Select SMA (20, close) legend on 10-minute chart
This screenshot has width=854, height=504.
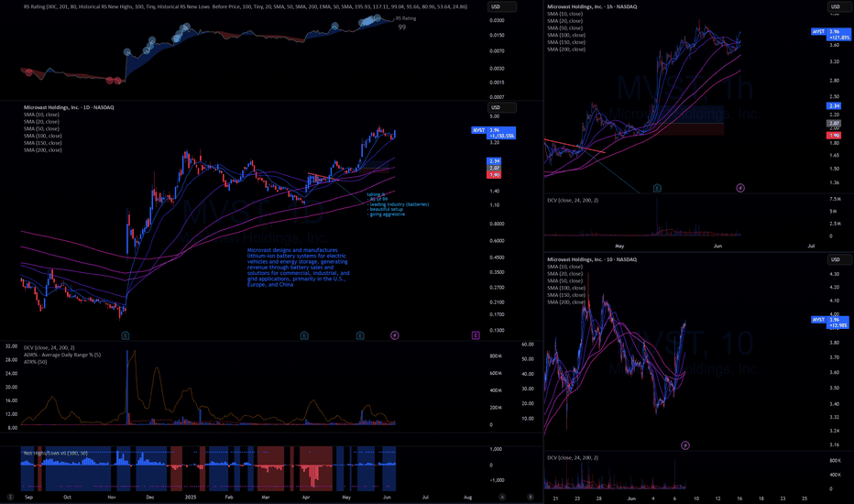point(564,273)
